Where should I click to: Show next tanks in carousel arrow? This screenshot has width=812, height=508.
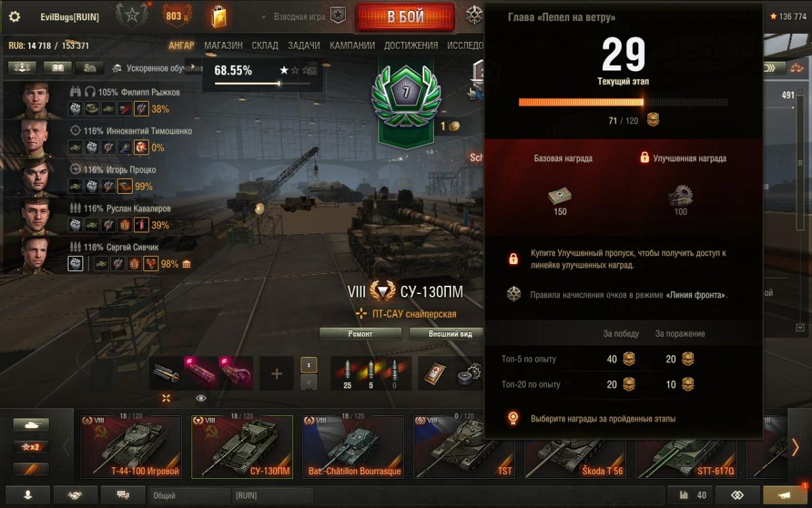click(795, 447)
